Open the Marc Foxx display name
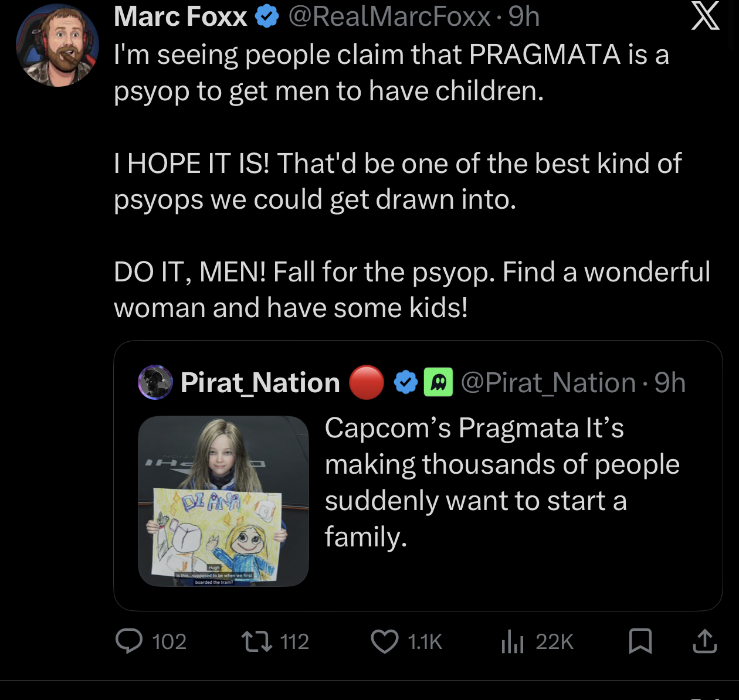Screen dimensions: 739x700 pos(180,16)
